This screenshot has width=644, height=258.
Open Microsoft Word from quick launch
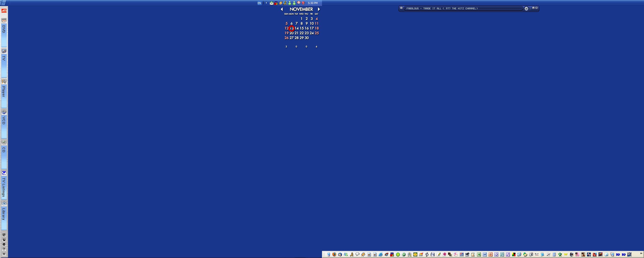point(485,254)
